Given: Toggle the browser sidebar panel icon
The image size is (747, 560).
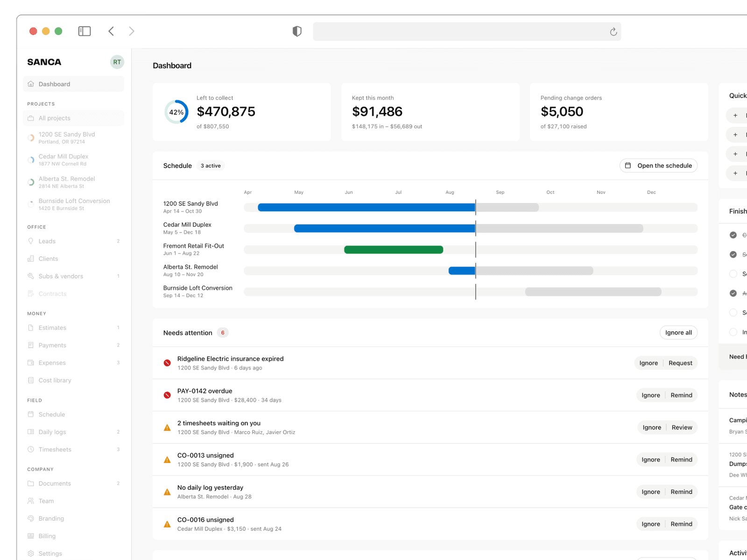Looking at the screenshot, I should coord(85,31).
